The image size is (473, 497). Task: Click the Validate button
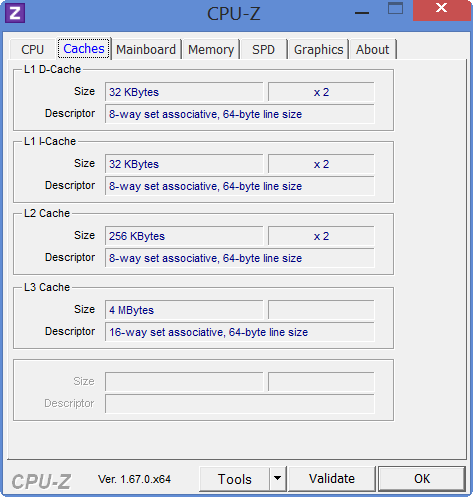coord(332,479)
